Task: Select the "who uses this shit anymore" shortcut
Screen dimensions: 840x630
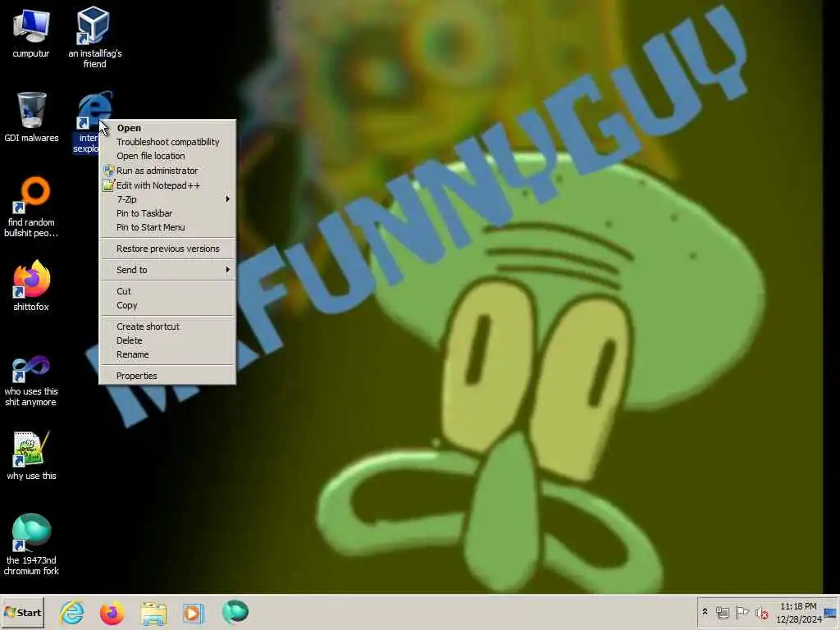Action: point(31,381)
